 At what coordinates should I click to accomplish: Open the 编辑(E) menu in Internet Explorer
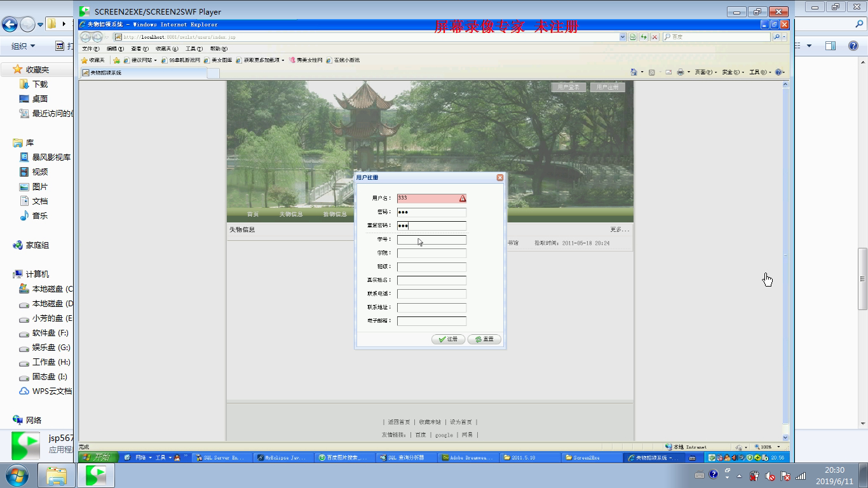pos(115,48)
